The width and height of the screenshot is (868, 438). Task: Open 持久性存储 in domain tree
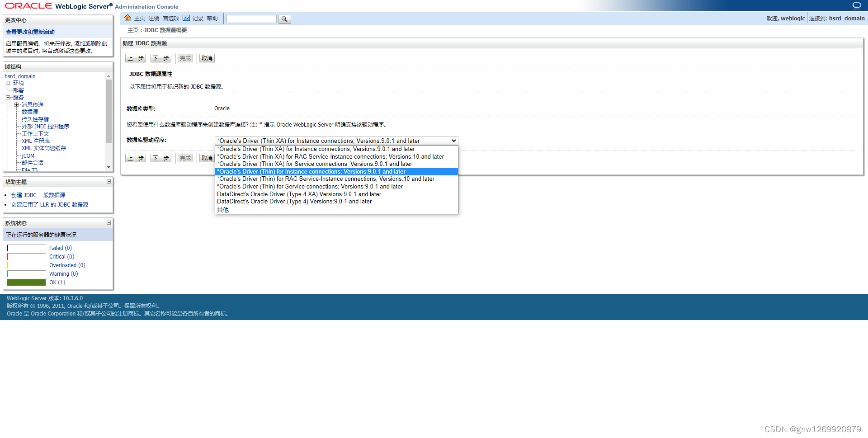coord(35,119)
